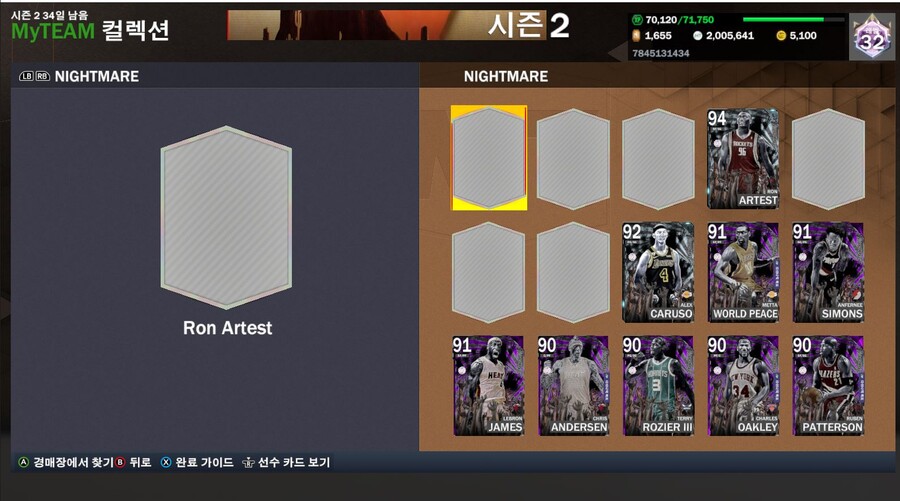Click the left NIGHTMARE collection header
This screenshot has height=501, width=900.
point(96,76)
